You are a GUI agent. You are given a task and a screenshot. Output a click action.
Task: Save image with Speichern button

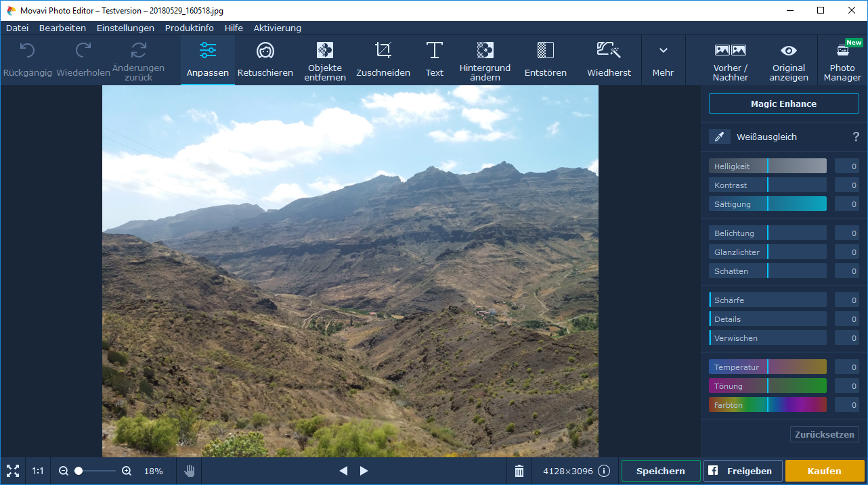coord(661,471)
